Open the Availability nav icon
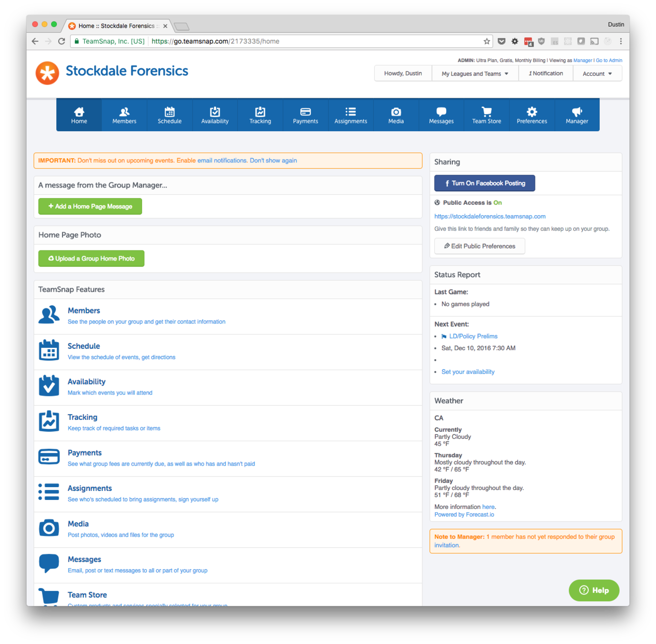This screenshot has width=656, height=644. click(x=215, y=115)
